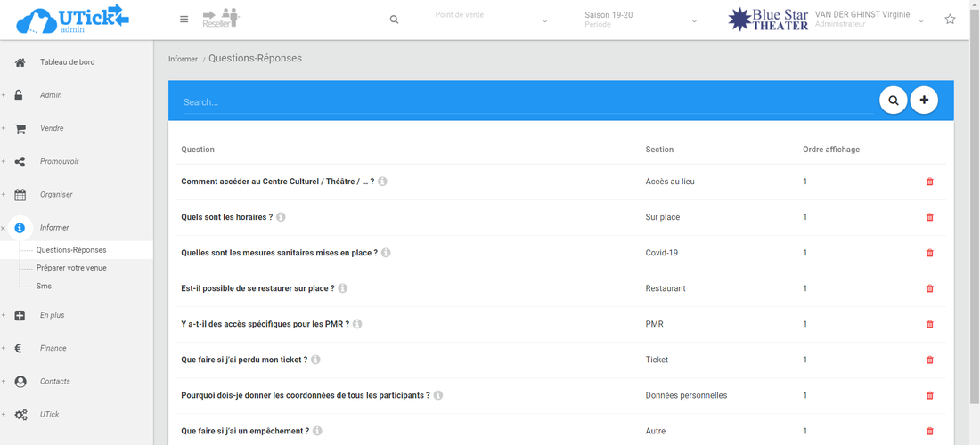Screen dimensions: 980x445
Task: Open the Point de vente dropdown
Action: [x=491, y=20]
